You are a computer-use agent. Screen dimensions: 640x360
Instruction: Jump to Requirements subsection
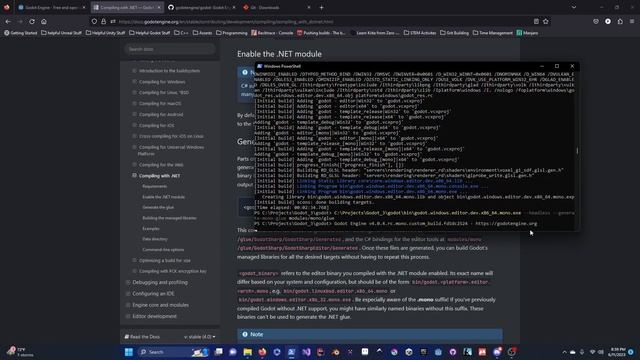pyautogui.click(x=155, y=186)
